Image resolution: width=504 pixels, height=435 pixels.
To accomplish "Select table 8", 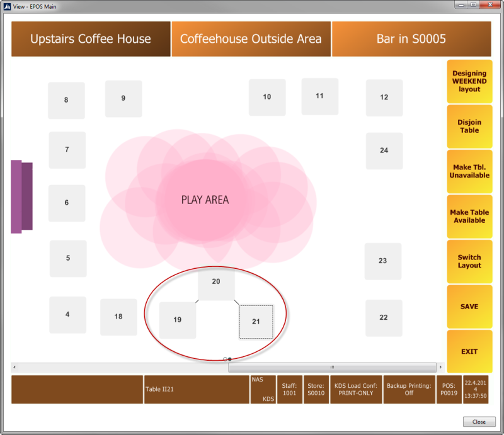I will click(67, 101).
